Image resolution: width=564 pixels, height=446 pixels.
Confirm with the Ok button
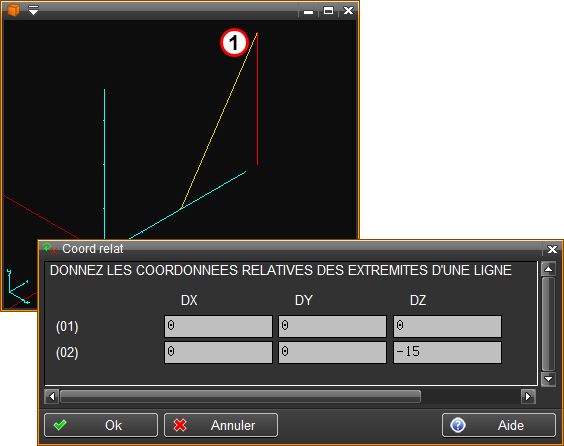tap(101, 425)
